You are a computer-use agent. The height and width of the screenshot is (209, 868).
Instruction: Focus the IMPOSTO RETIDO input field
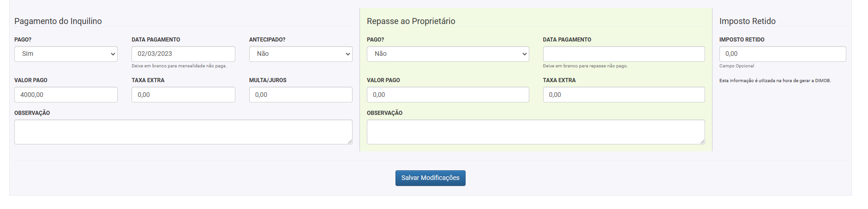782,54
